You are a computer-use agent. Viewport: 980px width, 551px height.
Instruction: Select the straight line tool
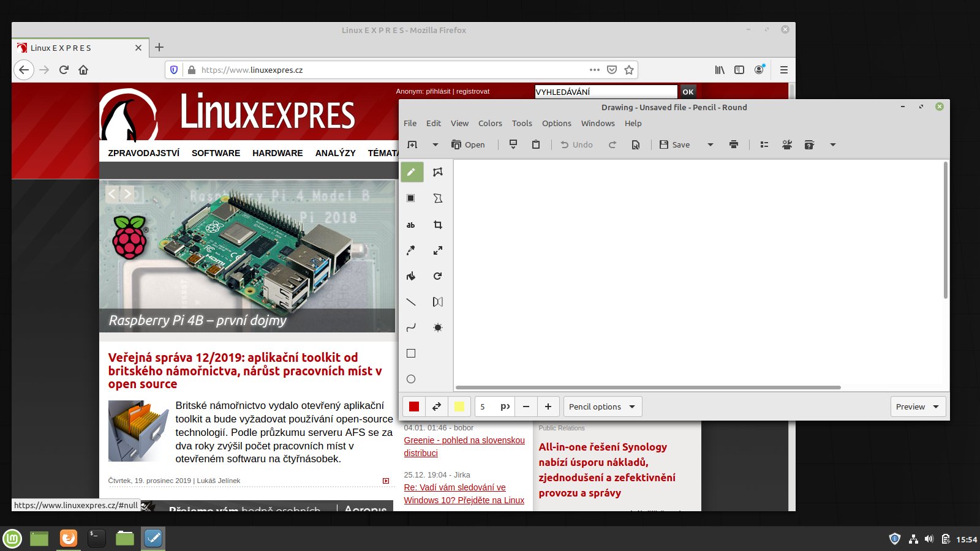click(x=411, y=302)
